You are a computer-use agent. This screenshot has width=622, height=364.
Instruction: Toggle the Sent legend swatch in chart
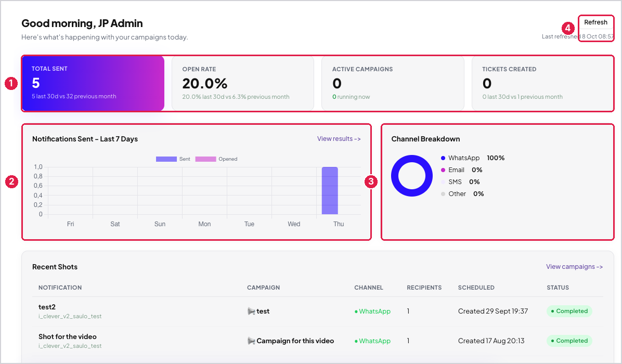[x=166, y=159]
